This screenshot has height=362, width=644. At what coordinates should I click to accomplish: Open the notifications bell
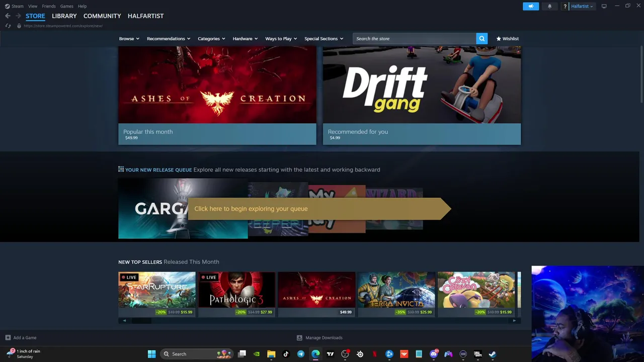coord(549,6)
